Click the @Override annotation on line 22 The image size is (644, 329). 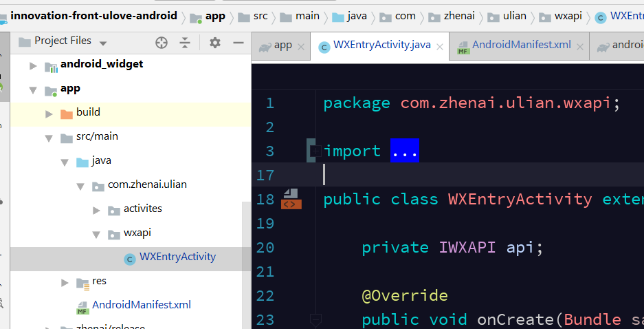pos(405,296)
